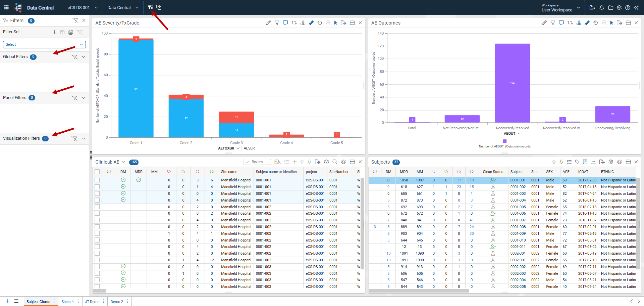
Task: Open line chart icon in Subjects toolbar
Action: [x=593, y=162]
